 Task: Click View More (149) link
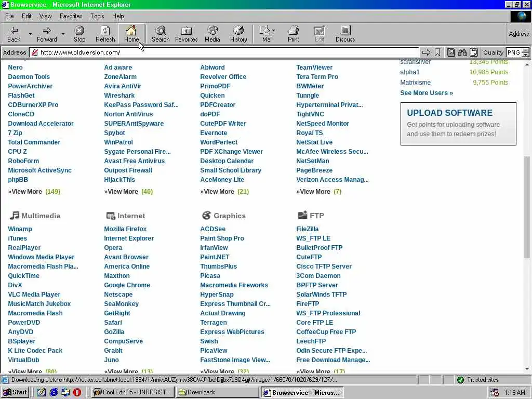(34, 192)
